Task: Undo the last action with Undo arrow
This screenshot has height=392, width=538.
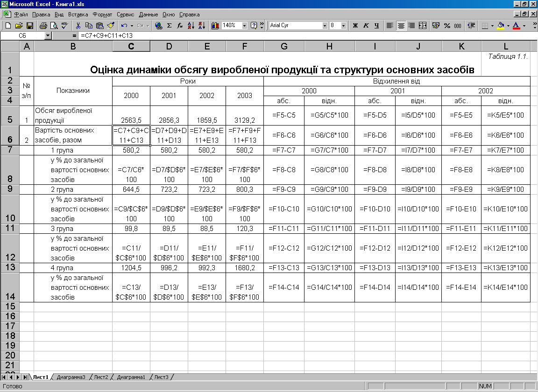Action: 124,25
